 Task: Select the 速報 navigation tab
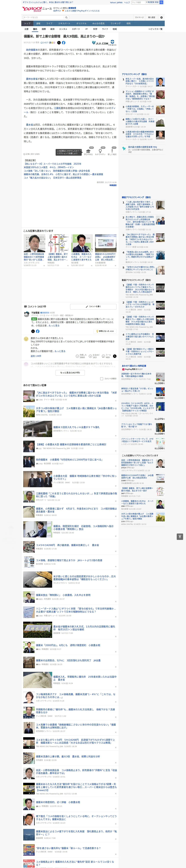click(x=38, y=24)
